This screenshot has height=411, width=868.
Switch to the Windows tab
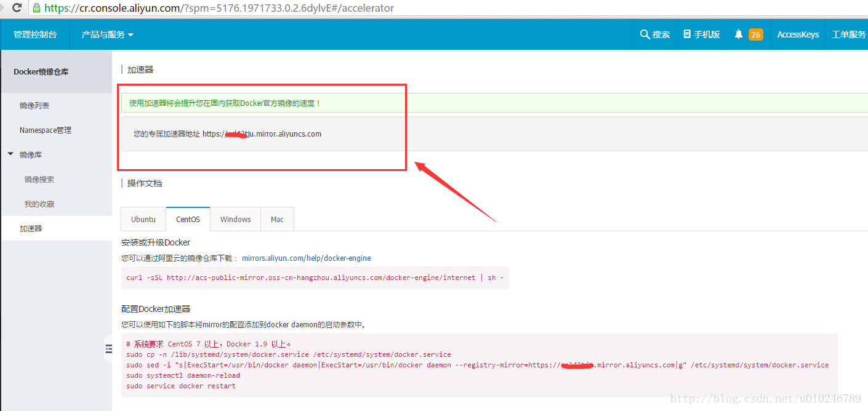tap(236, 219)
